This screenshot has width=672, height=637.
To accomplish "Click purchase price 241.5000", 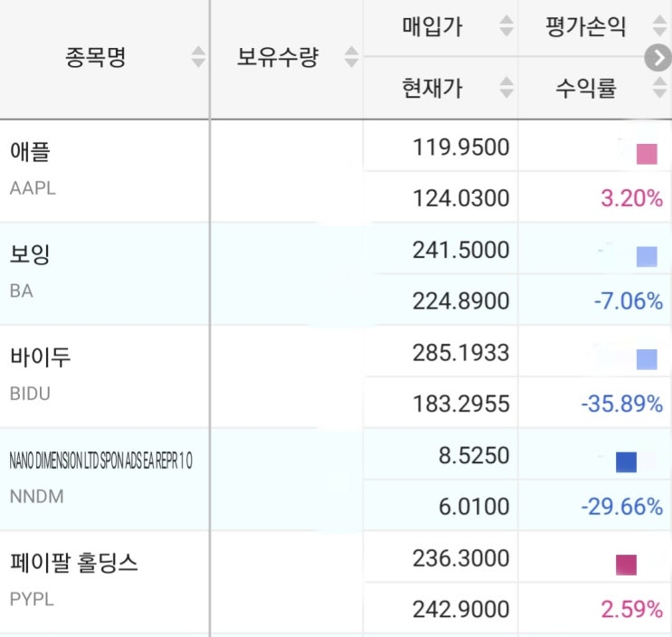I will (x=460, y=250).
